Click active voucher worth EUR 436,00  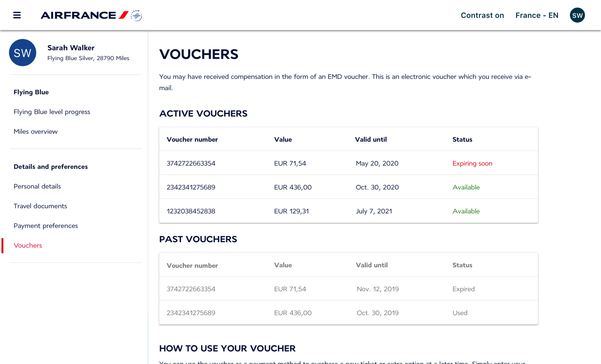[292, 187]
